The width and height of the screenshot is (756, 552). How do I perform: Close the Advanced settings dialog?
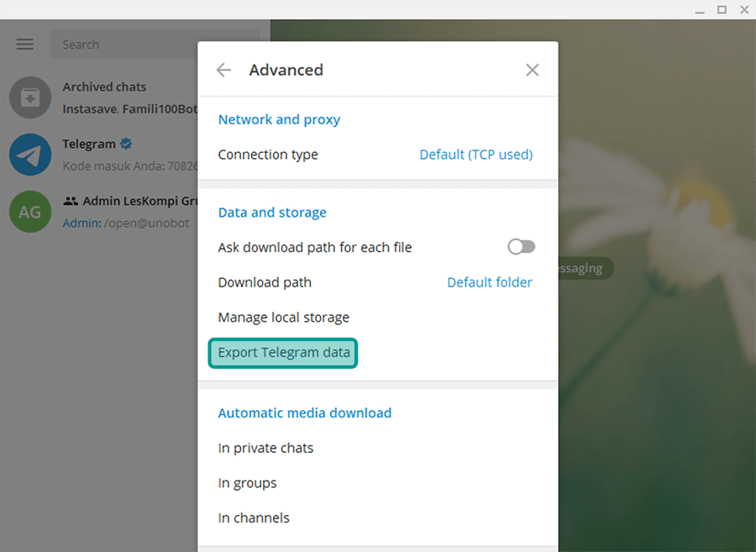pos(533,70)
